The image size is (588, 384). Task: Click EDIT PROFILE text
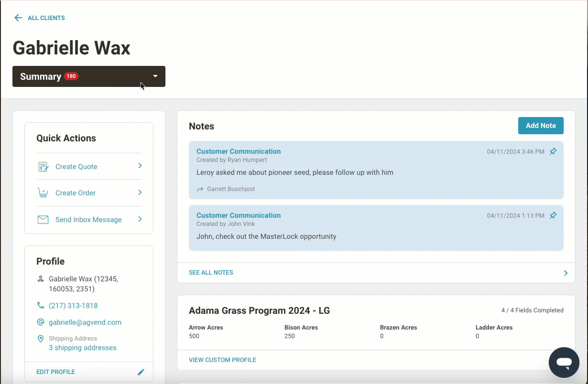[x=55, y=372]
